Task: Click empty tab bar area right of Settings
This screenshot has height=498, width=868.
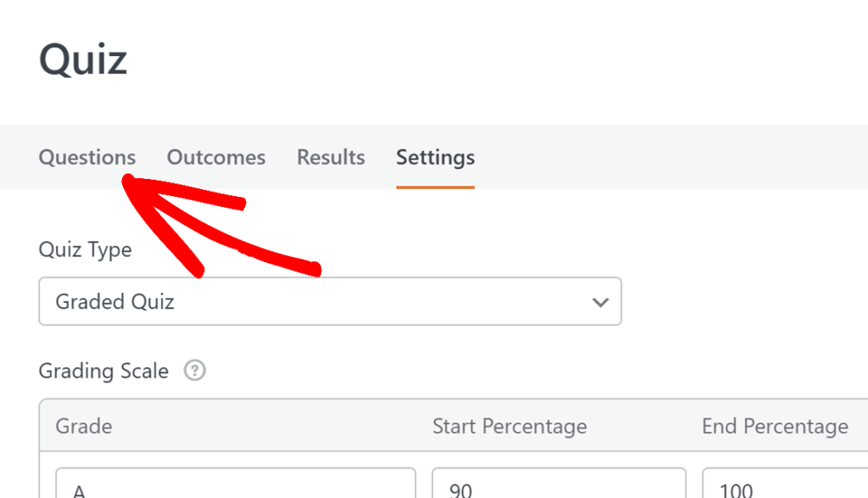Action: (x=670, y=158)
